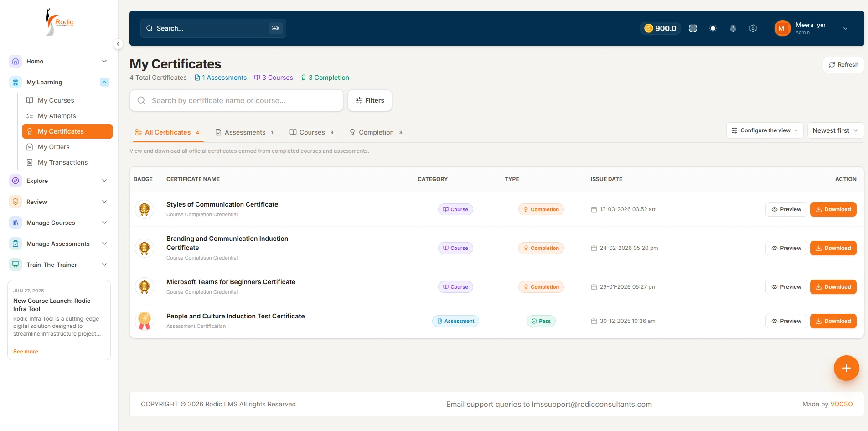
Task: Click the magnifier icon in certificate search
Action: 141,100
